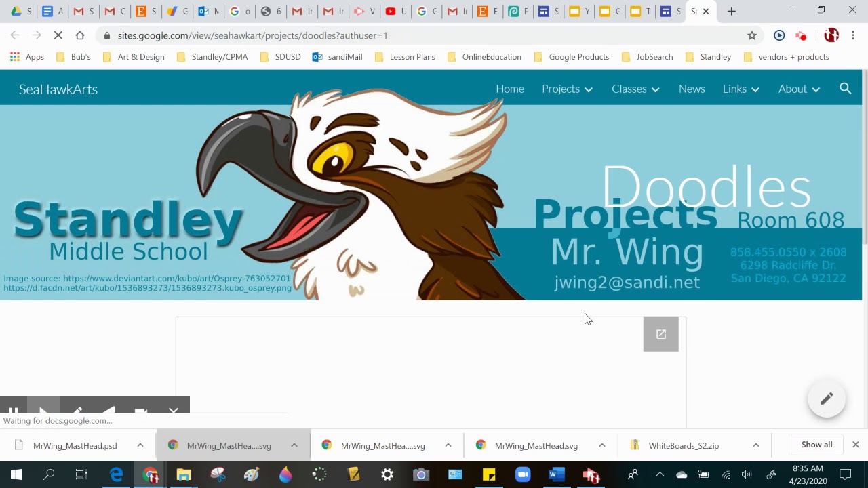
Task: Click the volume speaker tray icon
Action: pos(747,475)
